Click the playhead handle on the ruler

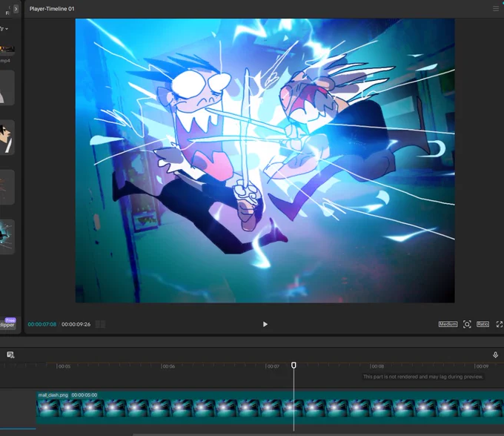point(294,365)
